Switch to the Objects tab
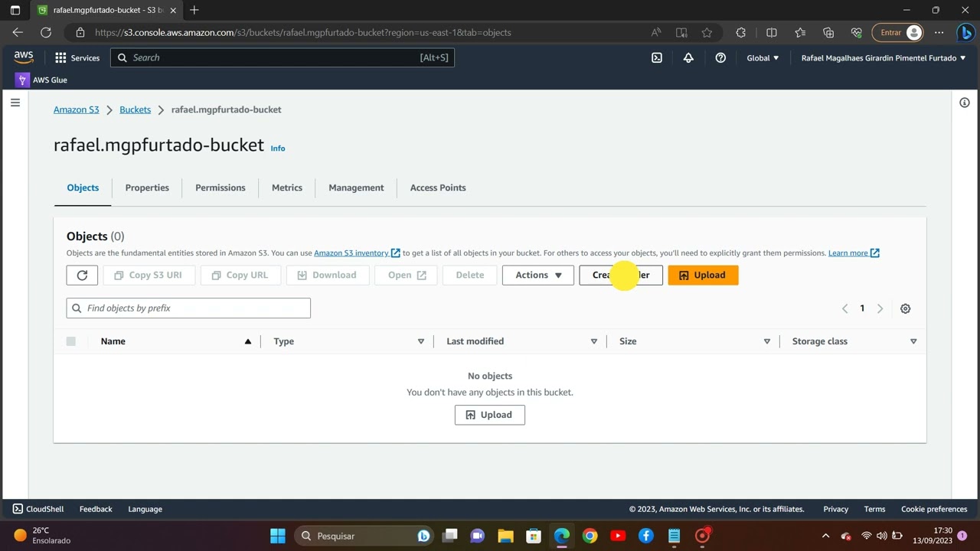The height and width of the screenshot is (551, 980). (83, 187)
